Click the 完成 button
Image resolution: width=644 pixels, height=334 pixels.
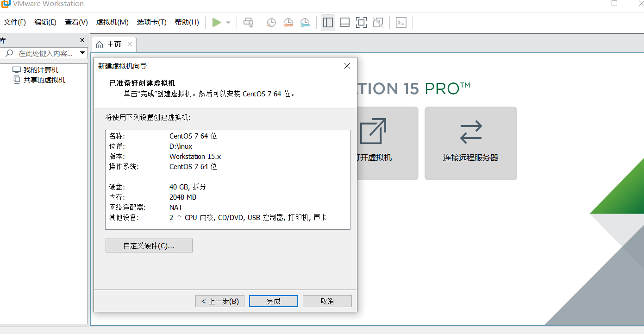coord(274,301)
